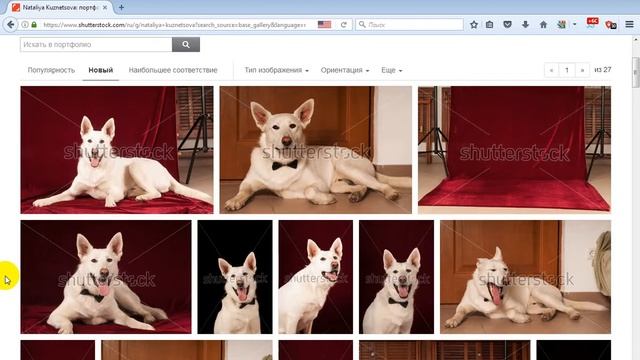Image resolution: width=640 pixels, height=360 pixels.
Task: Click the green padlock security icon
Action: (34, 24)
